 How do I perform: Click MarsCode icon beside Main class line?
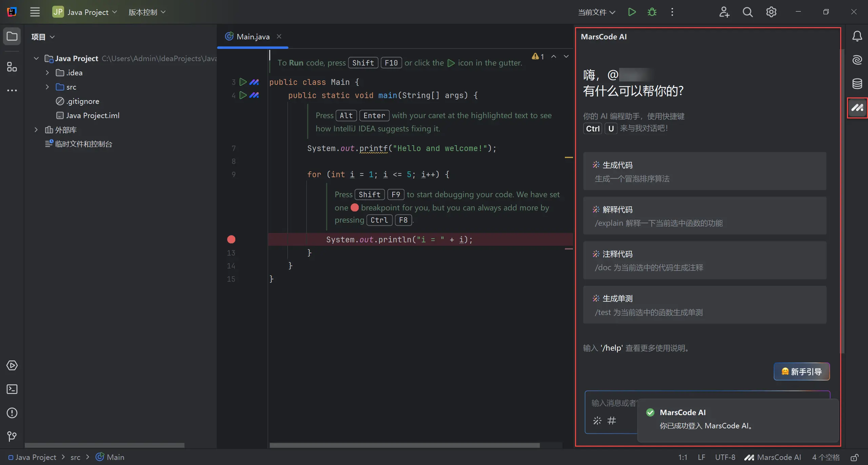254,82
